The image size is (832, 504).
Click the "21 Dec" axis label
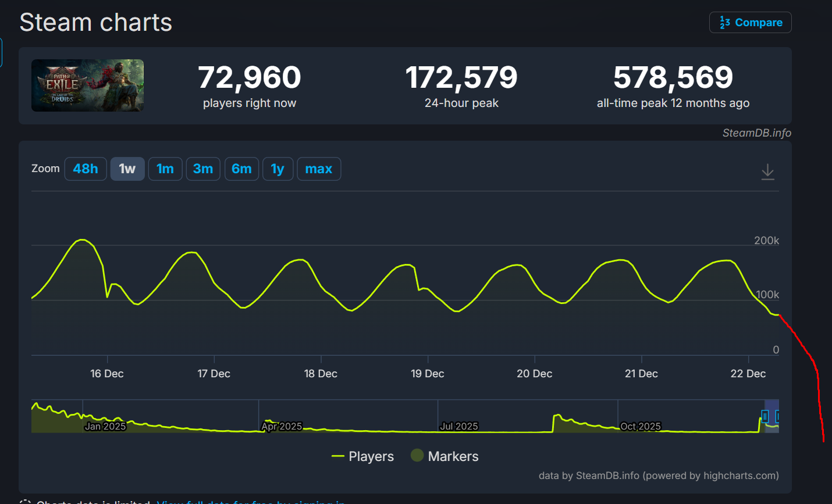point(641,374)
